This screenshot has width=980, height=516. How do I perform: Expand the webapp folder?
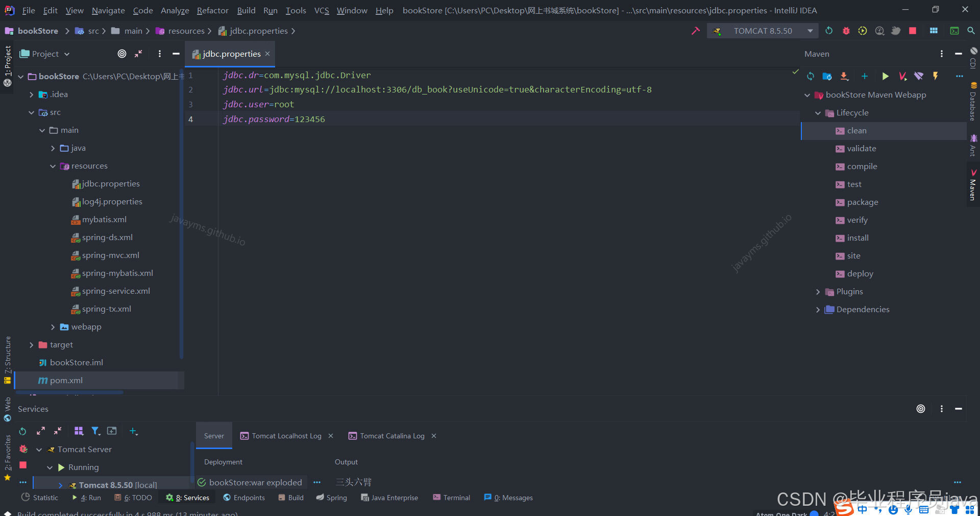coord(53,327)
